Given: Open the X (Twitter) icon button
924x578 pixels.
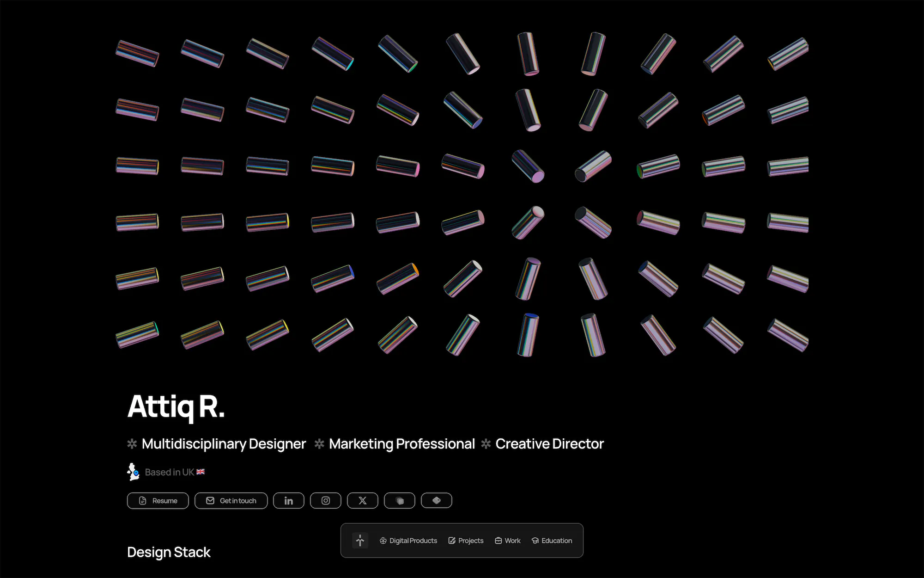Looking at the screenshot, I should (x=362, y=501).
